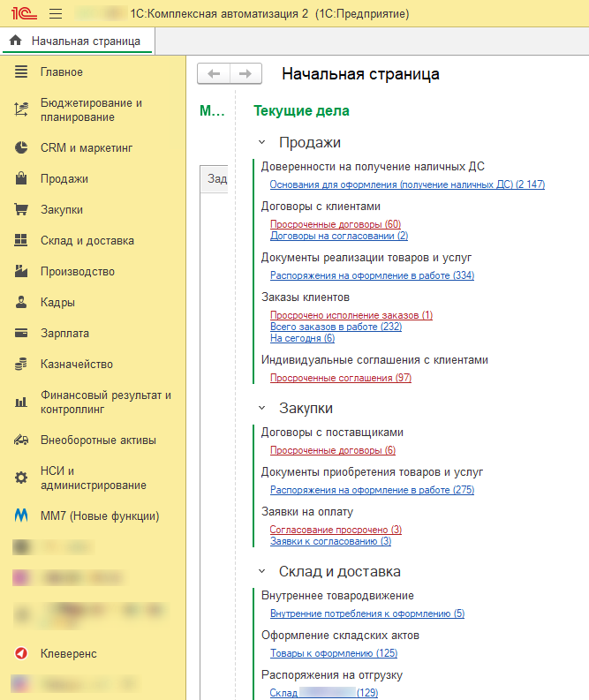
Task: Click the Начальная страница page title
Action: click(360, 73)
